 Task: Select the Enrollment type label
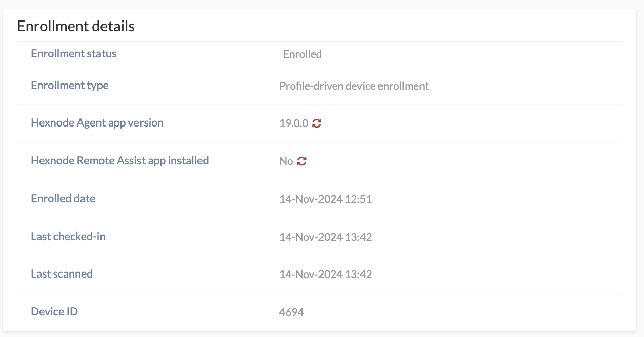pos(70,86)
